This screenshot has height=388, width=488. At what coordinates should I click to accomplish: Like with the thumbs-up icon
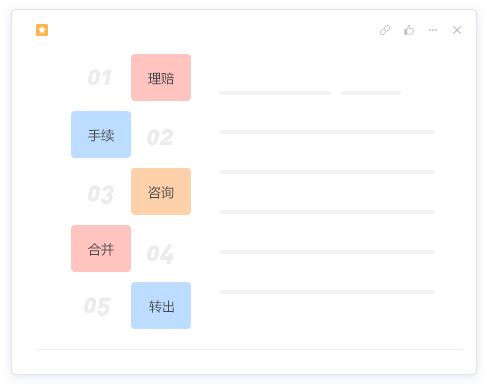[409, 30]
